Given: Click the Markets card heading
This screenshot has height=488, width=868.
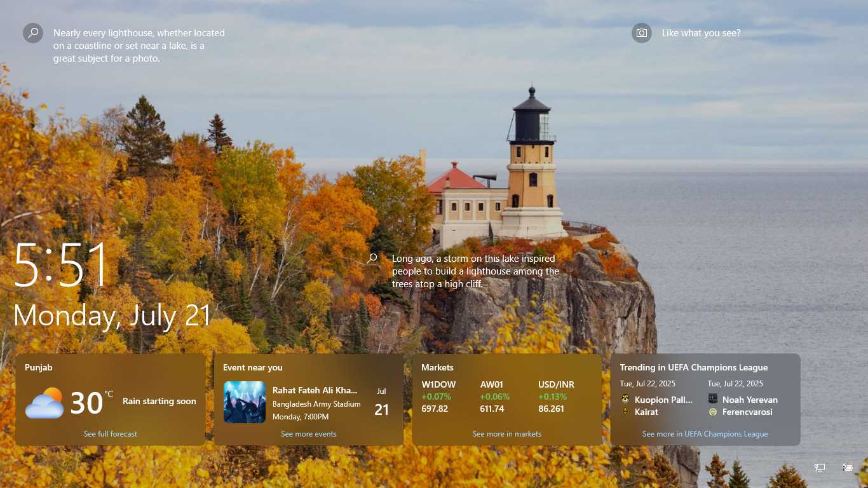Looking at the screenshot, I should click(x=438, y=367).
